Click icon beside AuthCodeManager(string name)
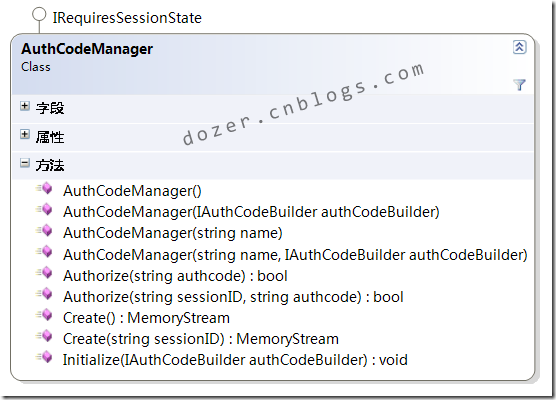 (x=44, y=231)
